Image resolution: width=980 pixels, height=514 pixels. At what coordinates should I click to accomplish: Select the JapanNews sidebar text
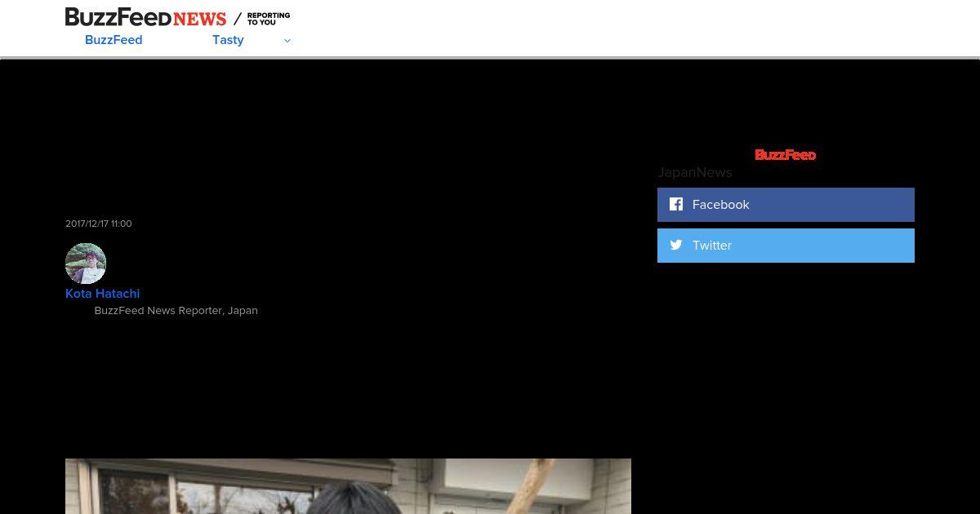695,172
